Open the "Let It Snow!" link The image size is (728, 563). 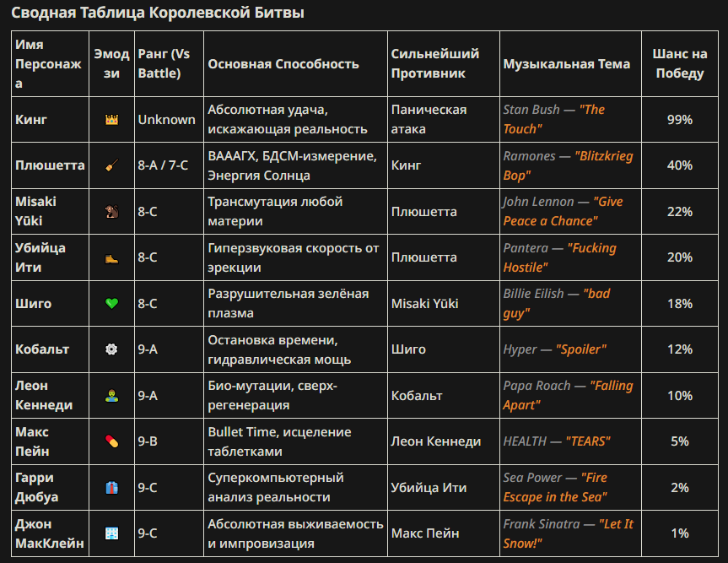click(569, 533)
